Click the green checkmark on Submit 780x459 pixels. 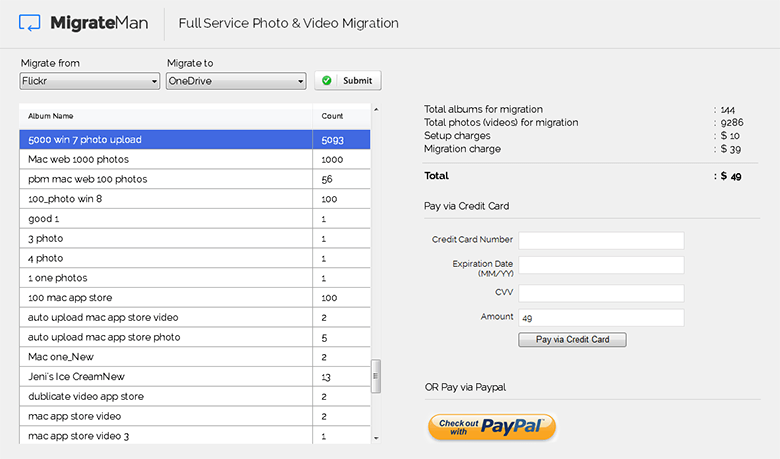click(x=326, y=81)
